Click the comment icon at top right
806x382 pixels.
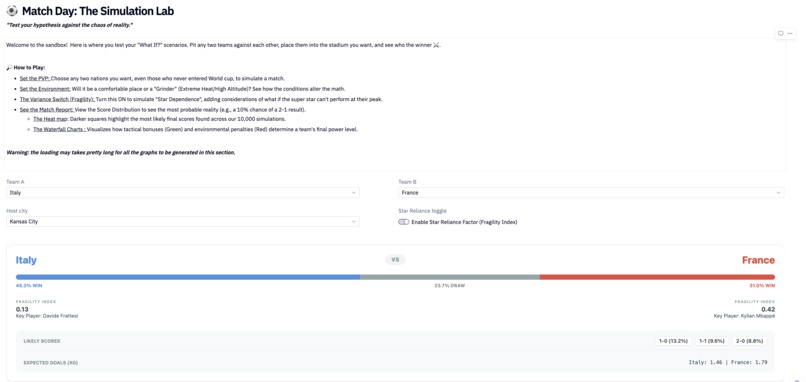(780, 33)
